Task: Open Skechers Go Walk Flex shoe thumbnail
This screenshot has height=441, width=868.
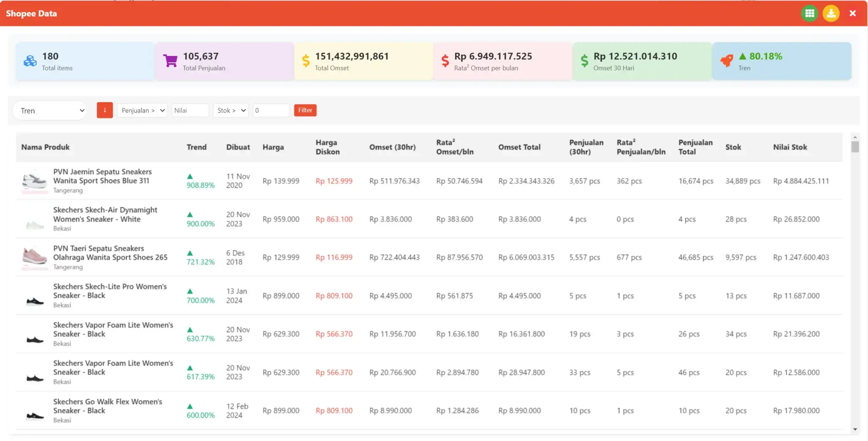Action: [35, 416]
